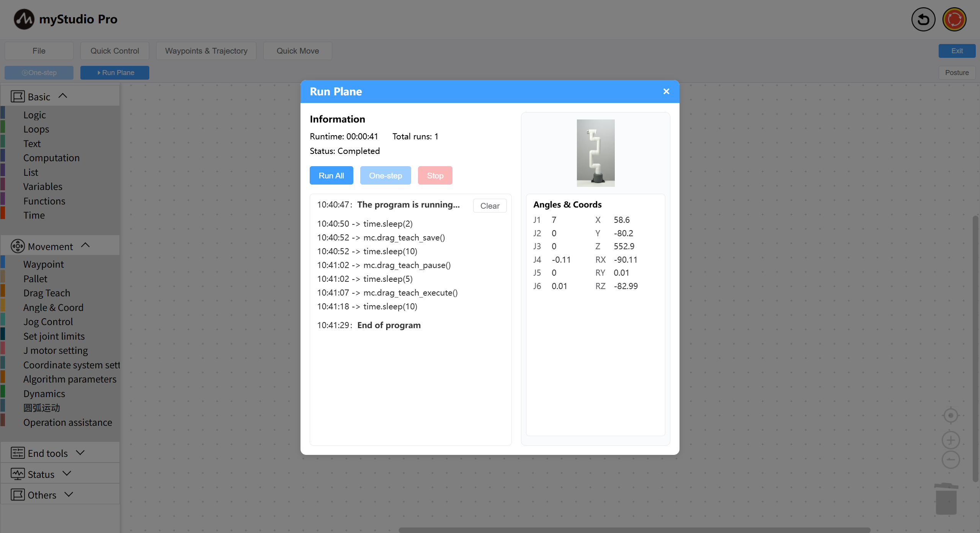
Task: Click the Movement category joystick icon
Action: (18, 246)
